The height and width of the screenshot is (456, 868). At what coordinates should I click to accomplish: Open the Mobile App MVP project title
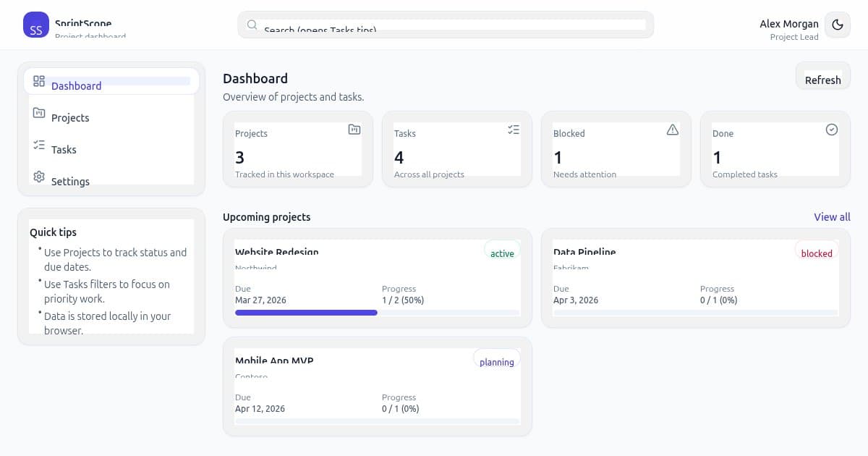274,360
